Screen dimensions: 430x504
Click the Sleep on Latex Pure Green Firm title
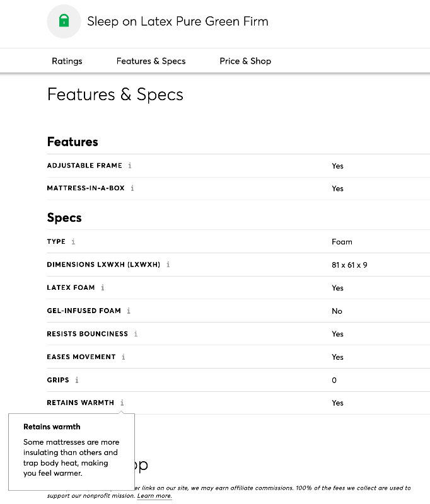click(x=177, y=21)
